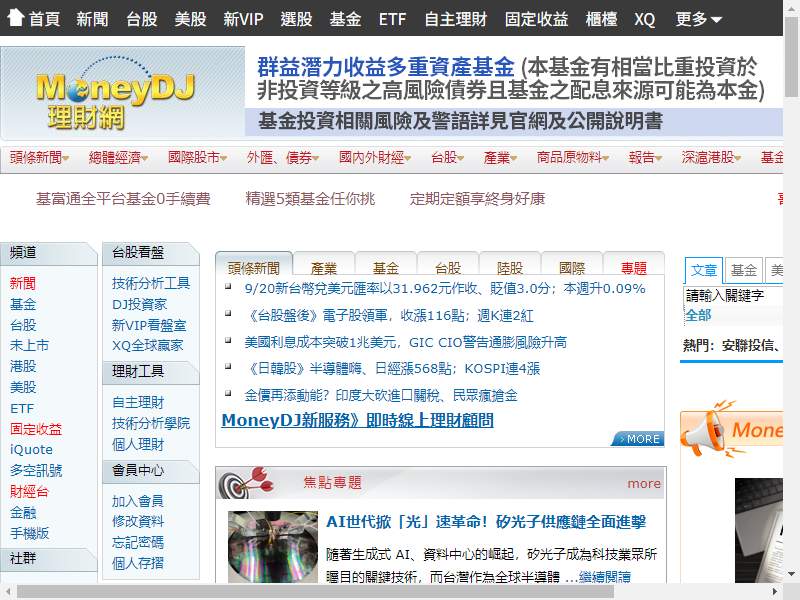Click the MORE arrow button under headlines
Viewport: 800px width, 600px height.
[638, 439]
